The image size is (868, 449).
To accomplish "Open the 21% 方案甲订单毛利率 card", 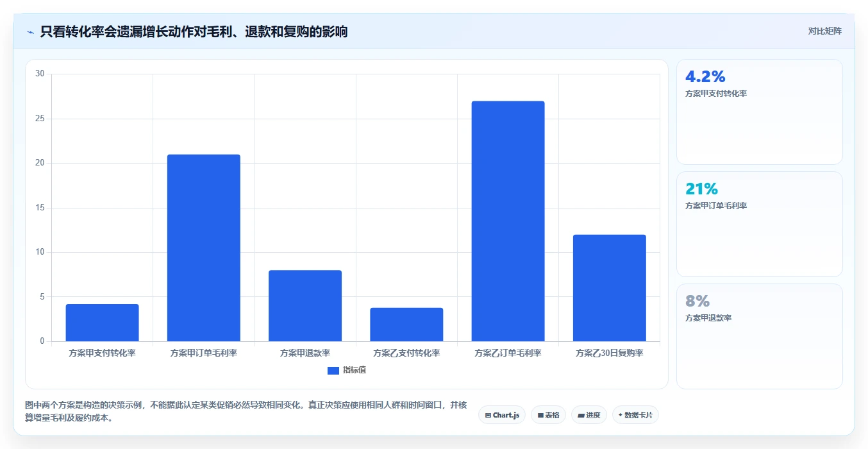I will pos(760,224).
